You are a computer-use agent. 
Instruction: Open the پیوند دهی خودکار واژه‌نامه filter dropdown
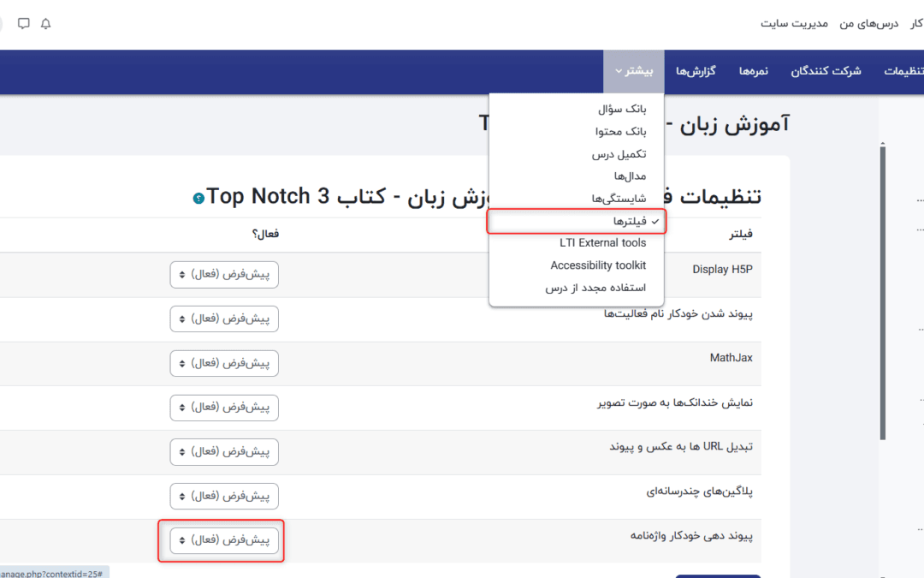225,540
